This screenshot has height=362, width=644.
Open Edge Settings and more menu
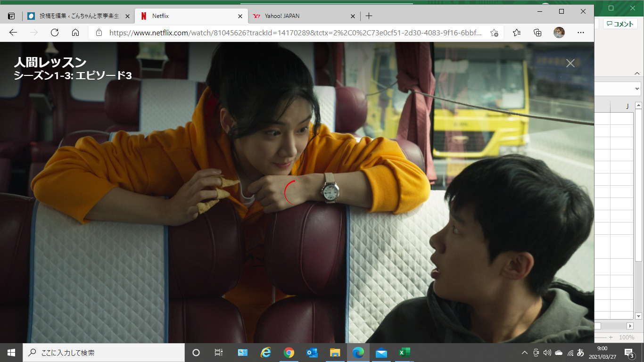point(581,33)
